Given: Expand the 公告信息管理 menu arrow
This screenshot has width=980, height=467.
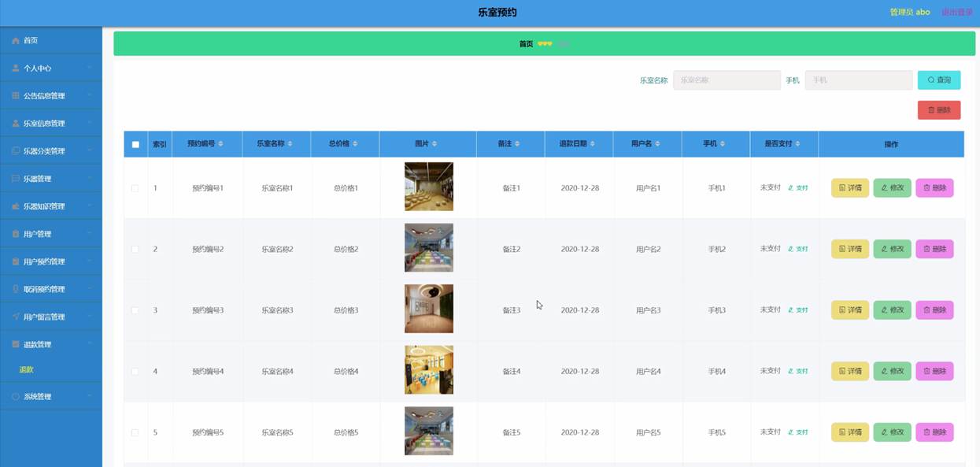Looking at the screenshot, I should click(90, 95).
